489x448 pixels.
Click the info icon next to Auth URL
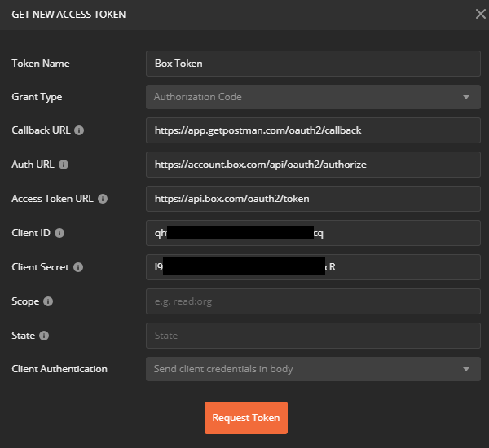64,165
